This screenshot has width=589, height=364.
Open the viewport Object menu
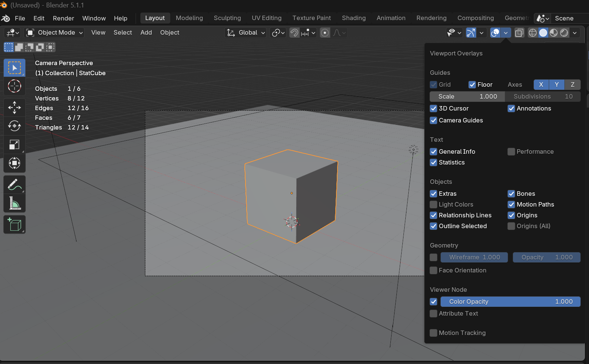(x=170, y=32)
